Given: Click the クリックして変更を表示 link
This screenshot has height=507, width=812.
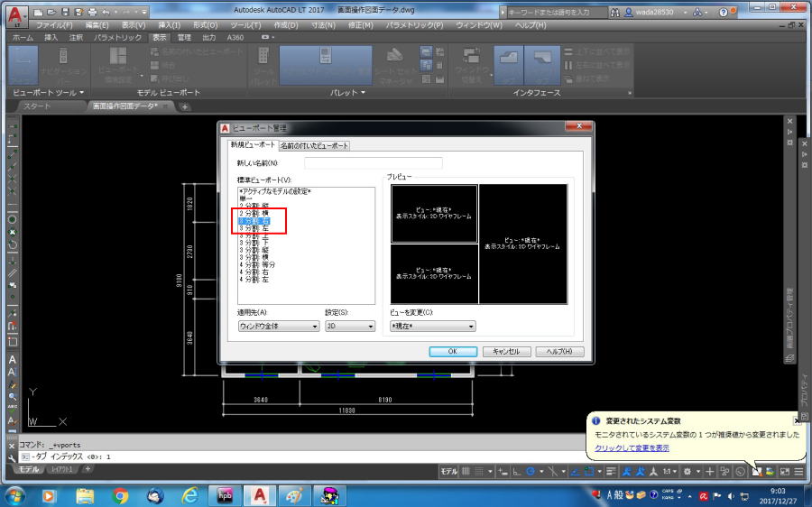Looking at the screenshot, I should [x=632, y=448].
